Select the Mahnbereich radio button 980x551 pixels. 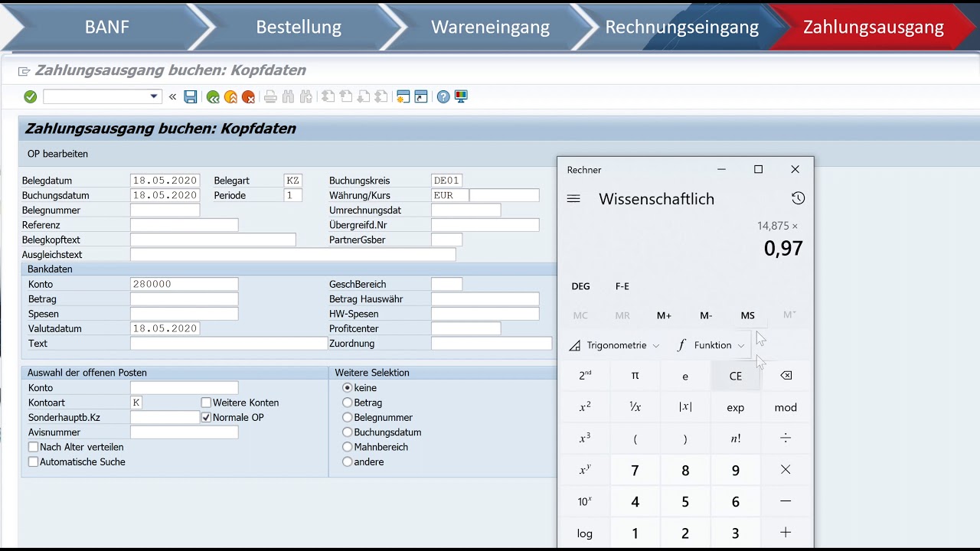347,447
